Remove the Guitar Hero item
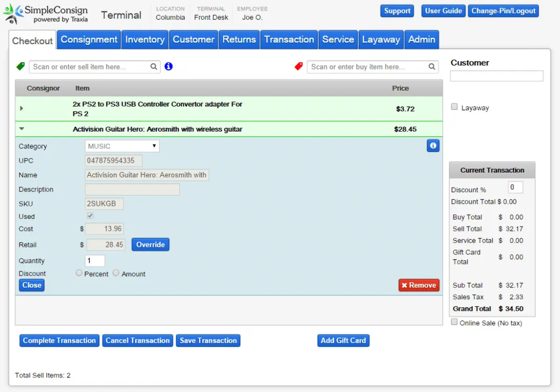 419,285
